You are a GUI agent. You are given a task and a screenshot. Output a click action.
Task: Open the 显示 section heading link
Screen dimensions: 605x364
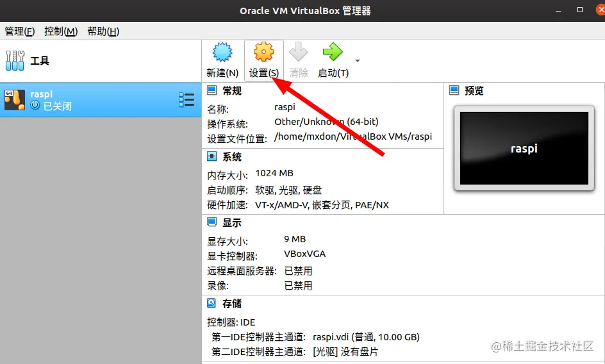coord(232,222)
